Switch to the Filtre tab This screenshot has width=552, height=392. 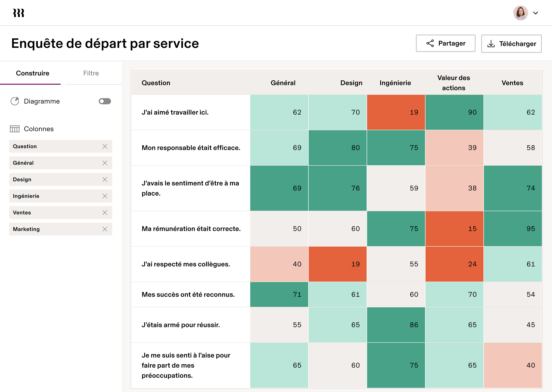(x=91, y=73)
